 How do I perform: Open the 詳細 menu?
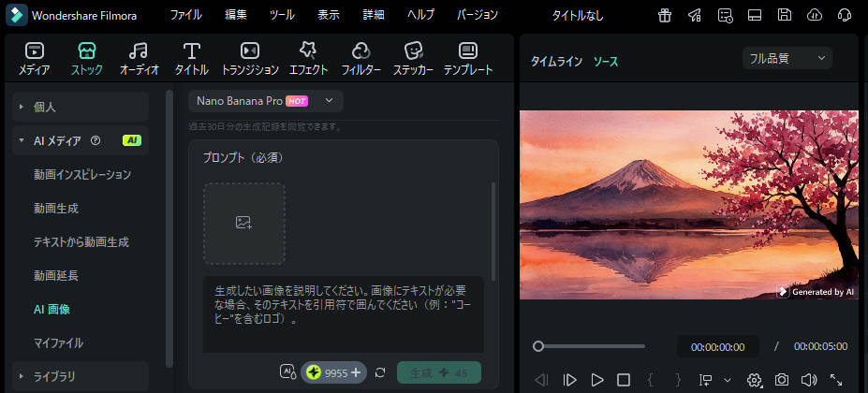374,15
